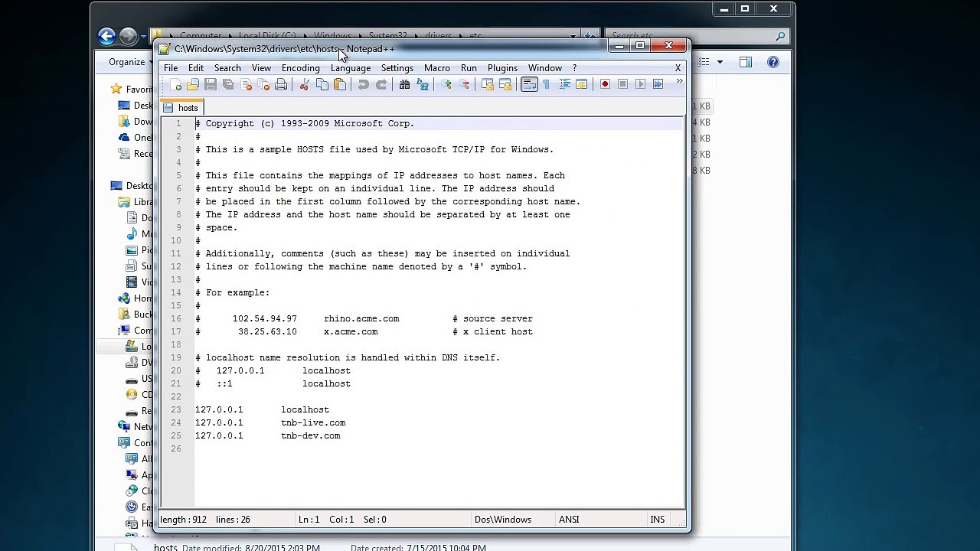The width and height of the screenshot is (980, 551).
Task: Click the Back button in Explorer window
Action: pos(106,35)
